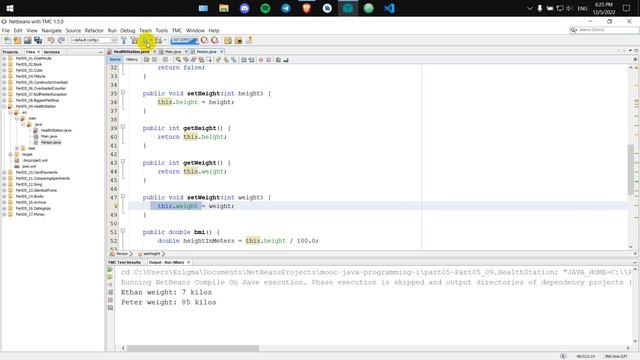Expand the target folder node
This screenshot has width=640, height=360.
[11, 154]
